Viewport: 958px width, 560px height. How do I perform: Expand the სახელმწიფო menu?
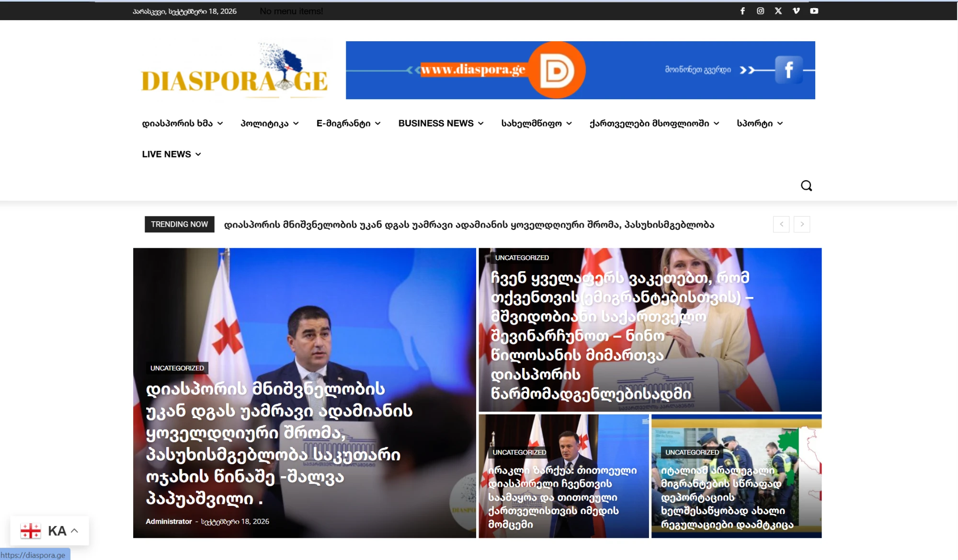536,123
